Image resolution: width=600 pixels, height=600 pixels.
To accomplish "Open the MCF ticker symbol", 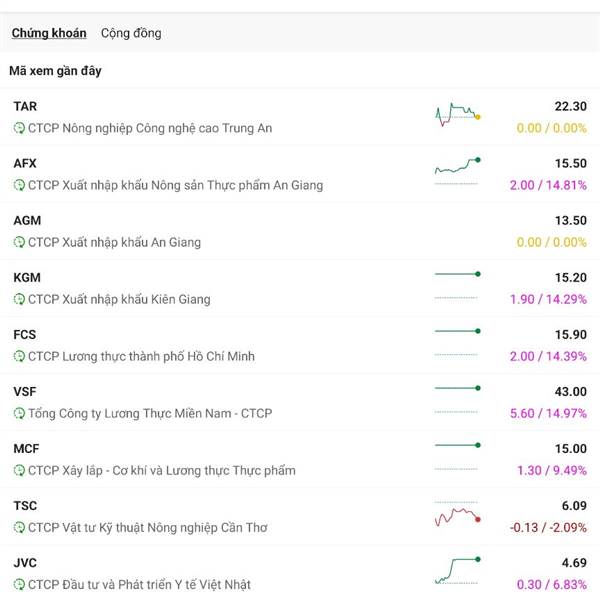I will (x=26, y=449).
